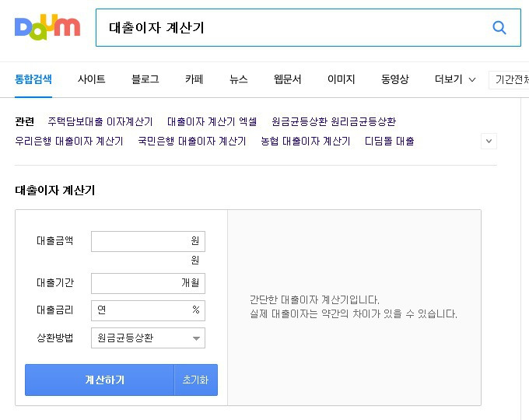The height and width of the screenshot is (420, 529).
Task: Open related search 국민은행 대출이자 계산기
Action: 192,141
